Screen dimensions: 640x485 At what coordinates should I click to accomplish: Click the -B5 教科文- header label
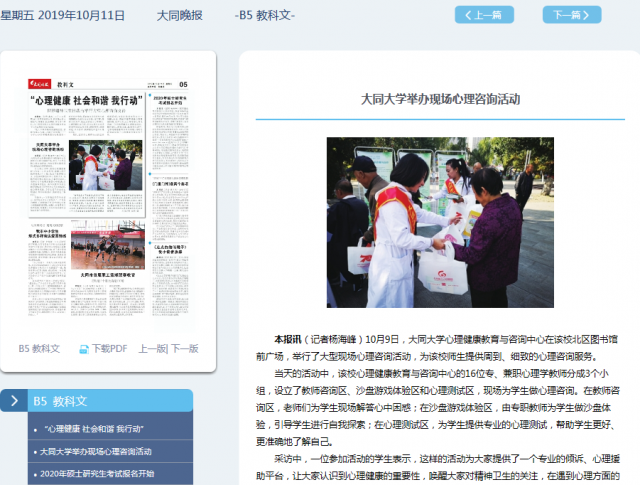pyautogui.click(x=264, y=16)
